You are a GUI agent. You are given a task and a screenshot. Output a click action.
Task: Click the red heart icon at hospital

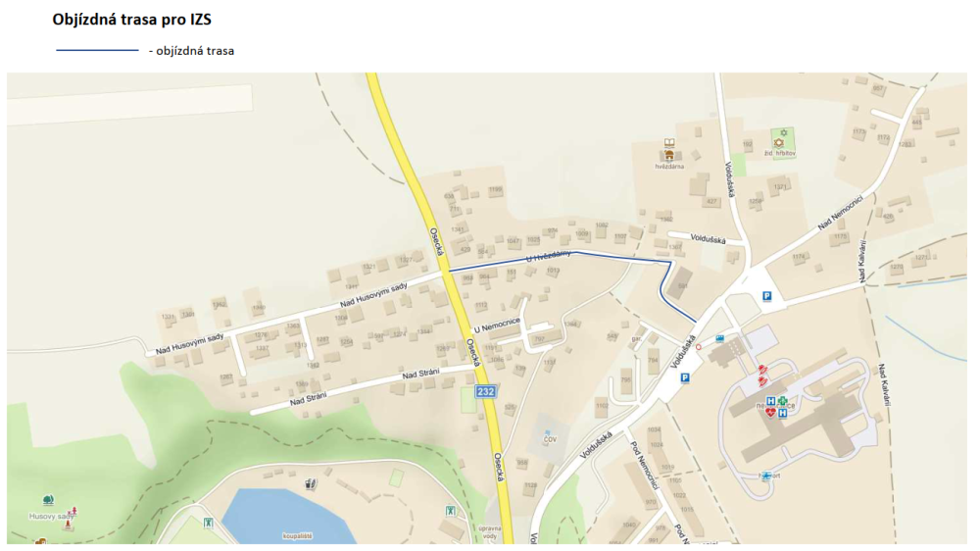[771, 413]
